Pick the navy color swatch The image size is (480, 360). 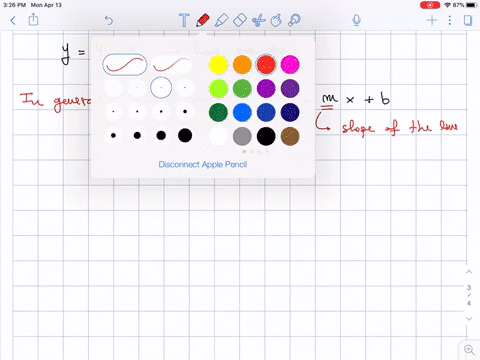tap(290, 112)
